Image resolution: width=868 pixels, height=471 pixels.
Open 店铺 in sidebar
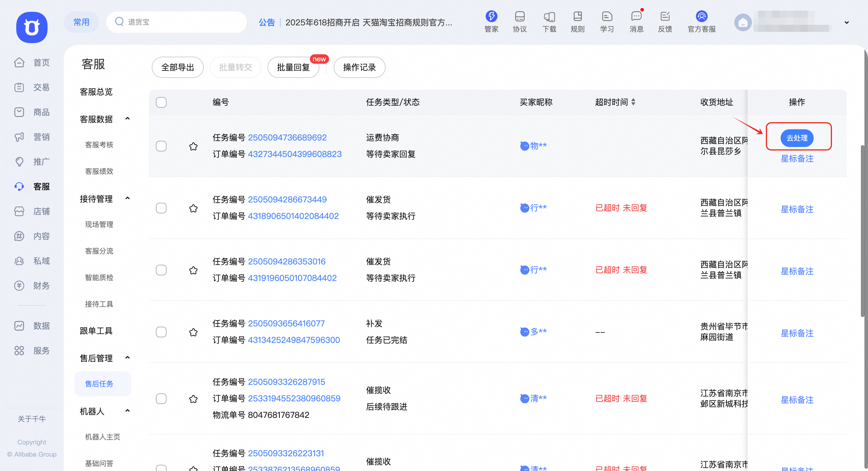click(32, 211)
